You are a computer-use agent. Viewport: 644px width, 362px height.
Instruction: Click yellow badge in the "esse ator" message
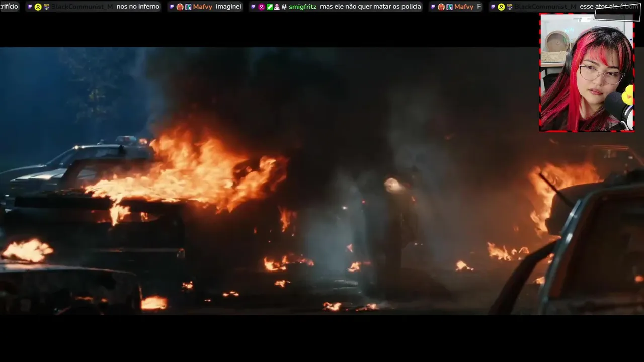click(501, 7)
